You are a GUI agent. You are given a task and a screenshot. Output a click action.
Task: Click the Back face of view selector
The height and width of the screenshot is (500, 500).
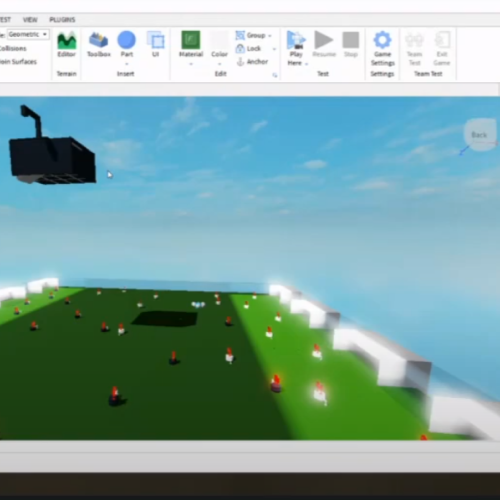coord(479,135)
